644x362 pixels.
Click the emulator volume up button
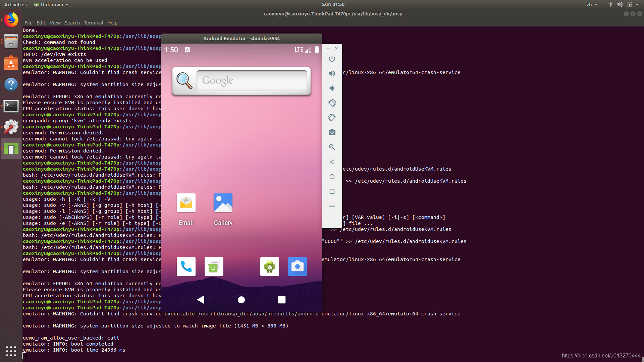[332, 73]
